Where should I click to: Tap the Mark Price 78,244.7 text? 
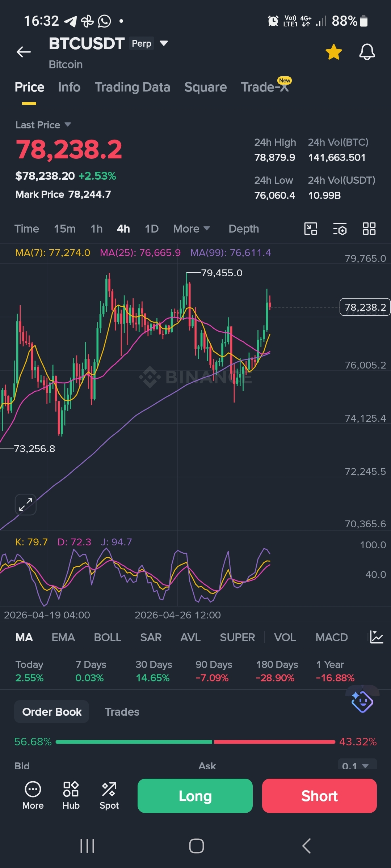point(63,194)
